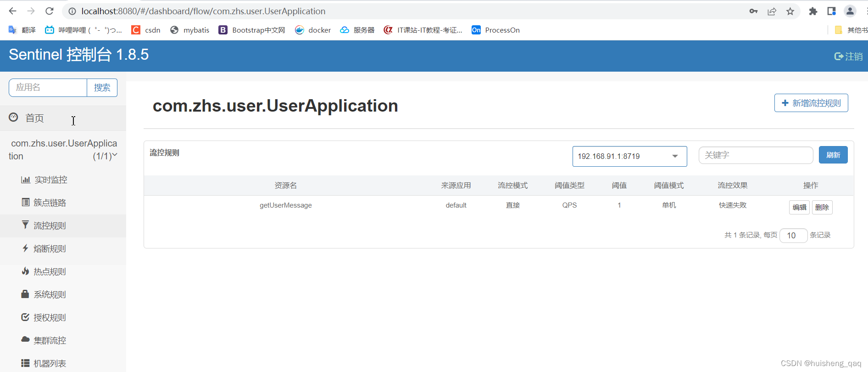The image size is (868, 372).
Task: Open the 其他书签 folder
Action: (851, 30)
